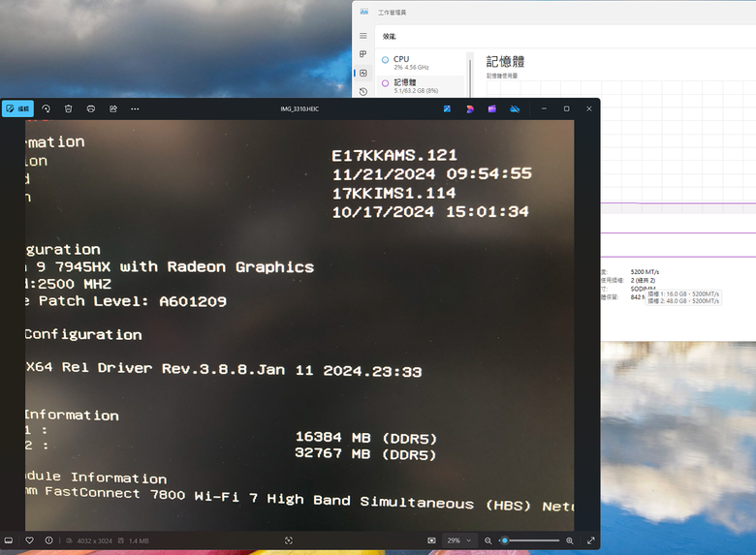Open the Task Manager hamburger navigation menu

[x=363, y=36]
